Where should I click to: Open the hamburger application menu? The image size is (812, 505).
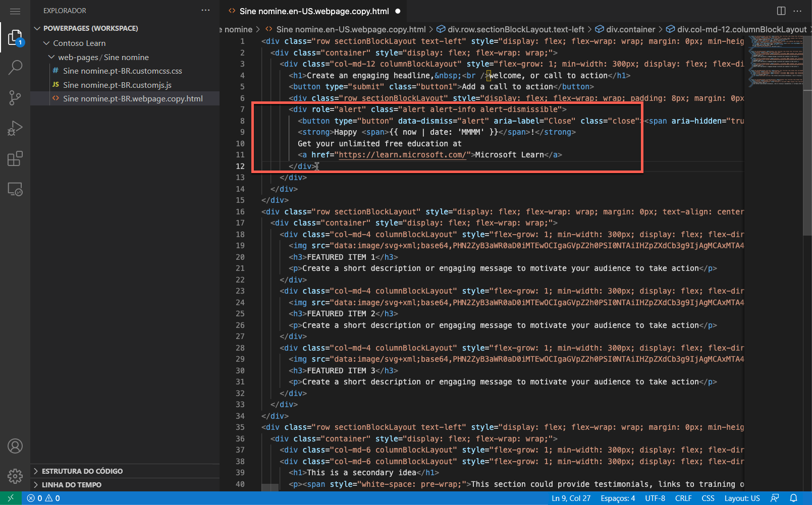pos(15,11)
